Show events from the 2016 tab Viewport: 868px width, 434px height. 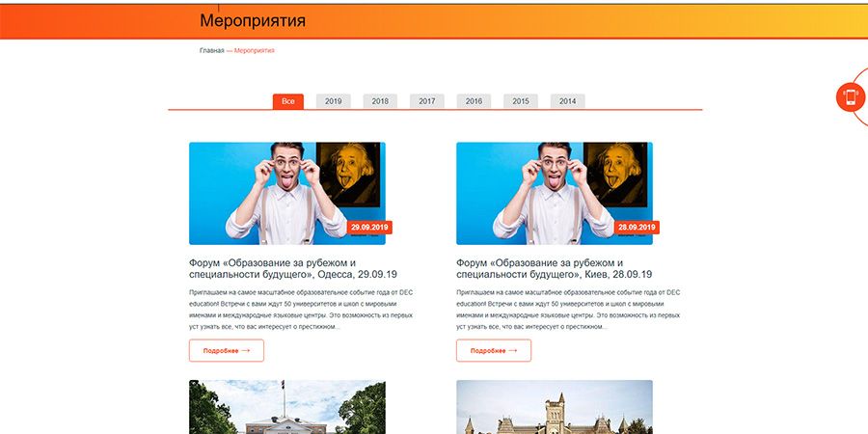coord(474,101)
